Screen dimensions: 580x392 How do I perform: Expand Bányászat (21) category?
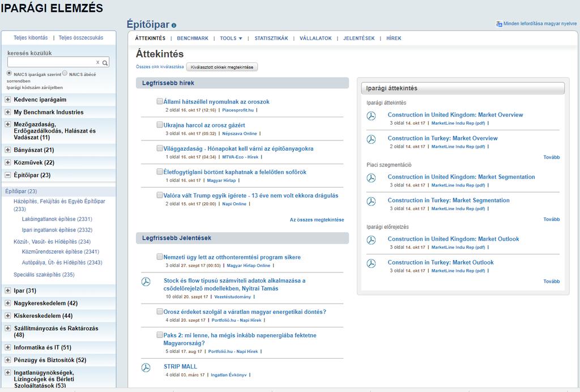point(7,150)
